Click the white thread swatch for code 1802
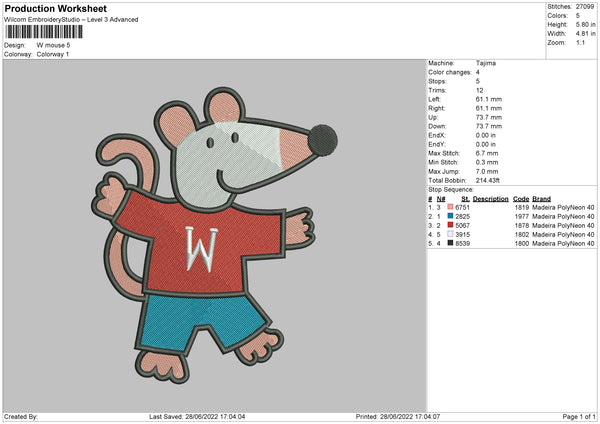 [x=450, y=234]
